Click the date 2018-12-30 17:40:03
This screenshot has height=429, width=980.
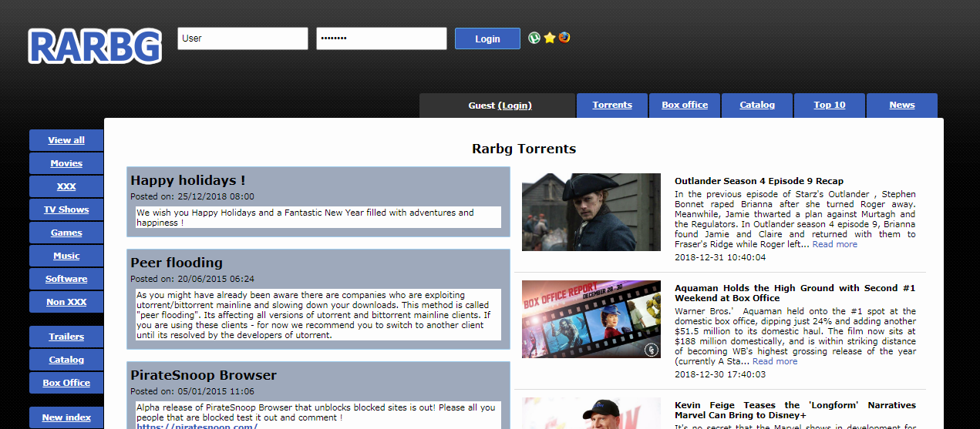point(720,374)
